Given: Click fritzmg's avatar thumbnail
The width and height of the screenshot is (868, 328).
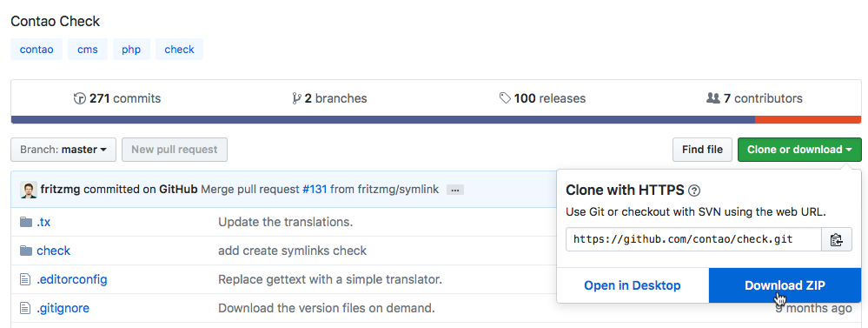Looking at the screenshot, I should (29, 190).
